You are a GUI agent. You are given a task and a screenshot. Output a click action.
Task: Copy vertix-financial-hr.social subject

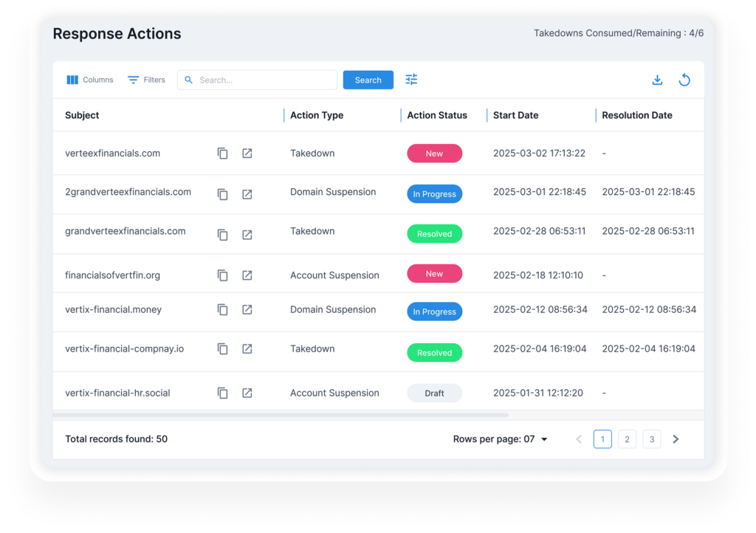point(222,393)
